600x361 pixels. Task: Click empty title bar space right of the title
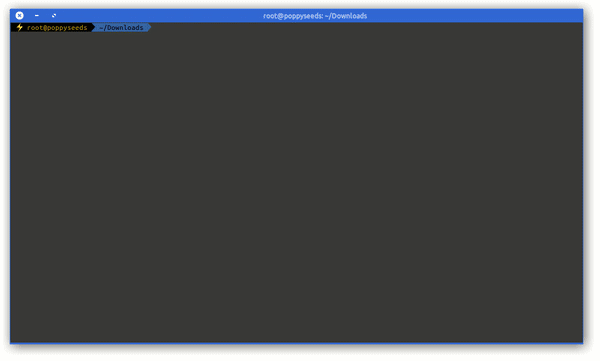(474, 16)
